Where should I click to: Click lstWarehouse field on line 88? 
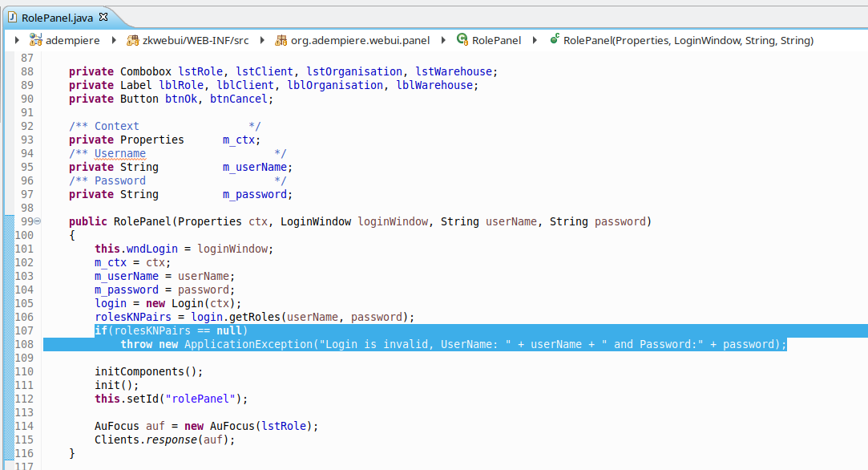point(454,71)
